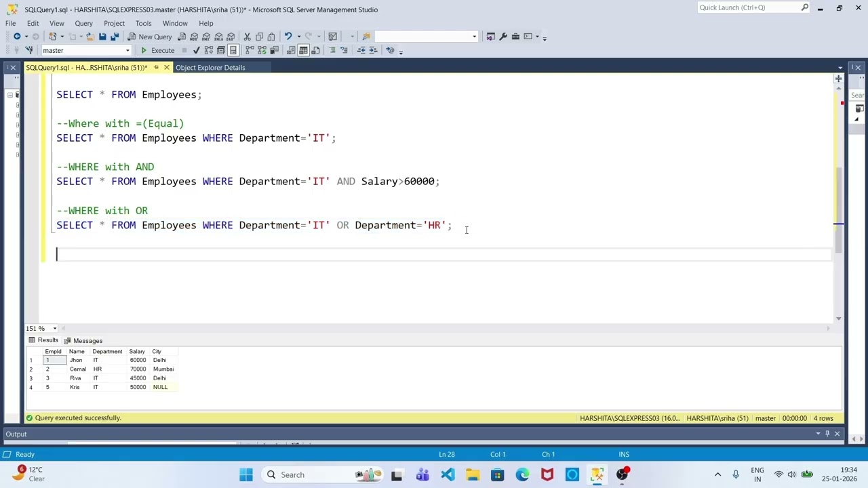This screenshot has width=868, height=488.
Task: Click the Database Engine Query icon
Action: pyautogui.click(x=182, y=37)
